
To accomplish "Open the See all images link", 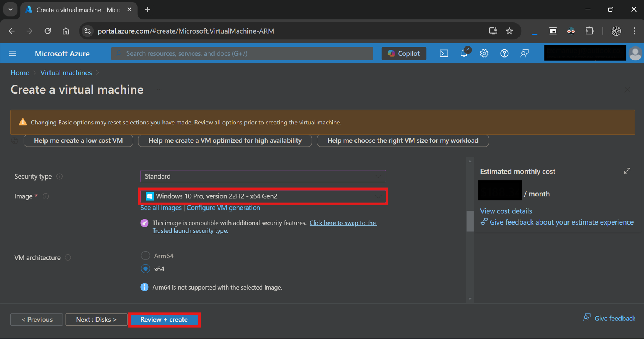I will (x=161, y=208).
